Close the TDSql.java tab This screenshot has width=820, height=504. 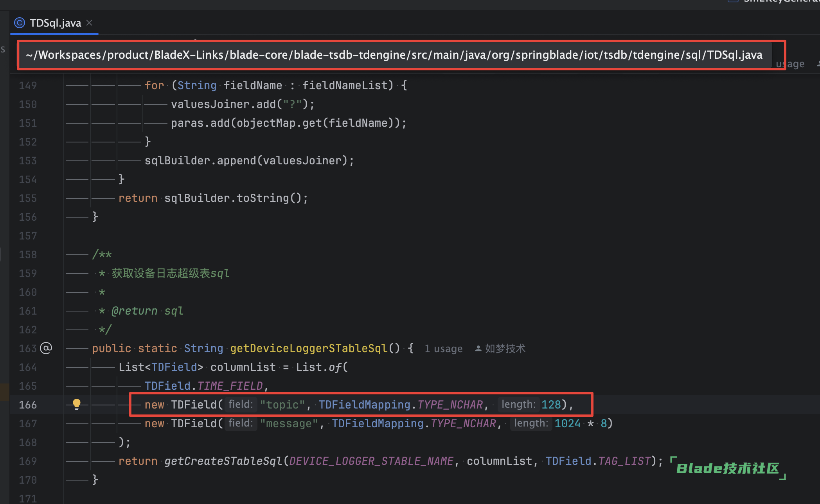tap(89, 23)
